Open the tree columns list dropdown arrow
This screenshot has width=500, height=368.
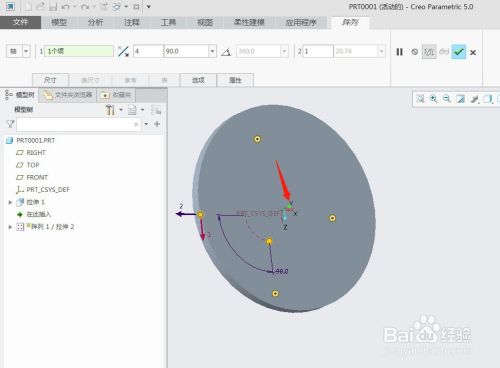[142, 110]
